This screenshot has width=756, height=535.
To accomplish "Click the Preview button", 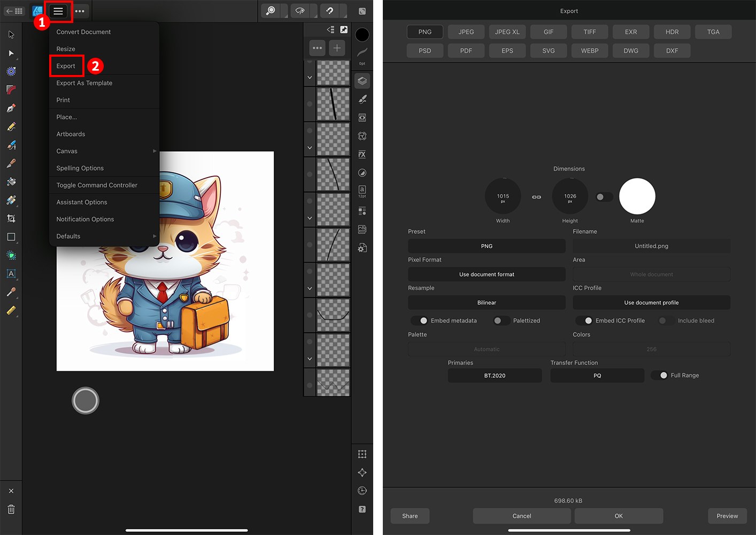I will coord(727,516).
